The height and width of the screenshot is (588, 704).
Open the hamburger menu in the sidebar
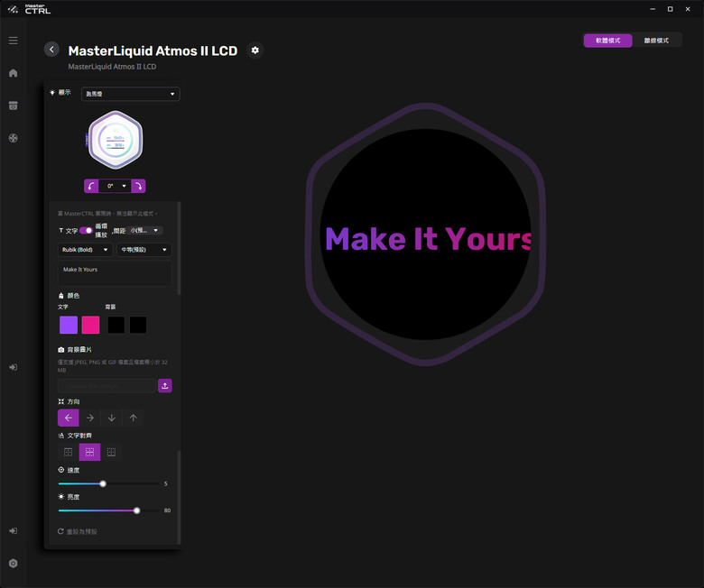coord(13,41)
